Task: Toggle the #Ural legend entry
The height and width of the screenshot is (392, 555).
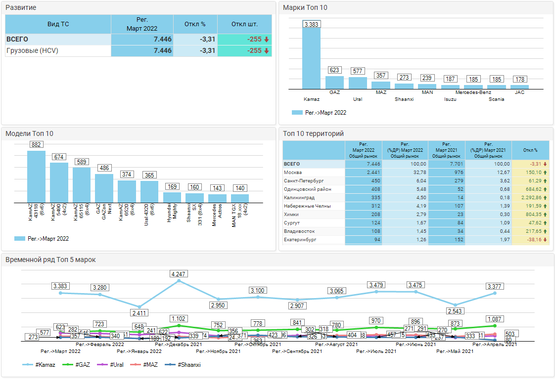Action: pyautogui.click(x=111, y=365)
